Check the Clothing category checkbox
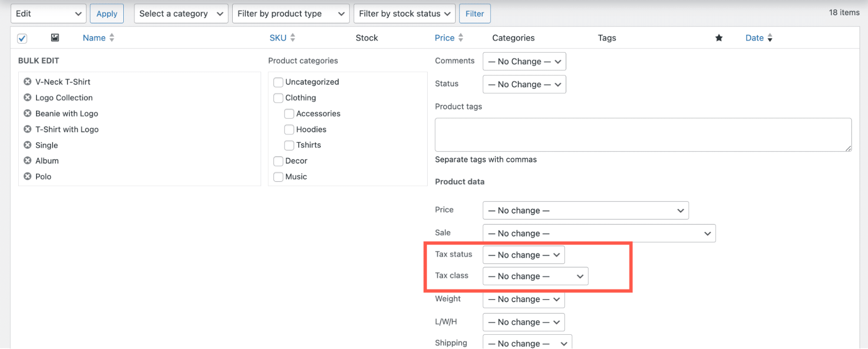 coord(278,98)
